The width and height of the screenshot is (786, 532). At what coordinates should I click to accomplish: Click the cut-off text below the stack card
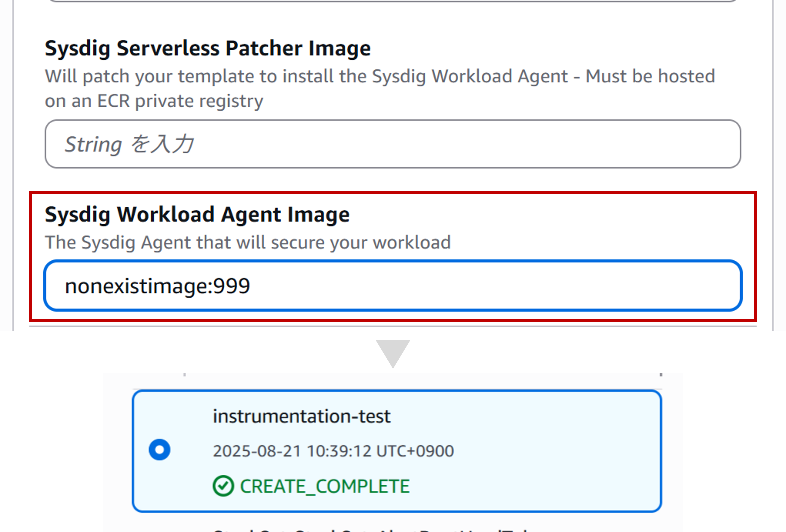pos(370,530)
